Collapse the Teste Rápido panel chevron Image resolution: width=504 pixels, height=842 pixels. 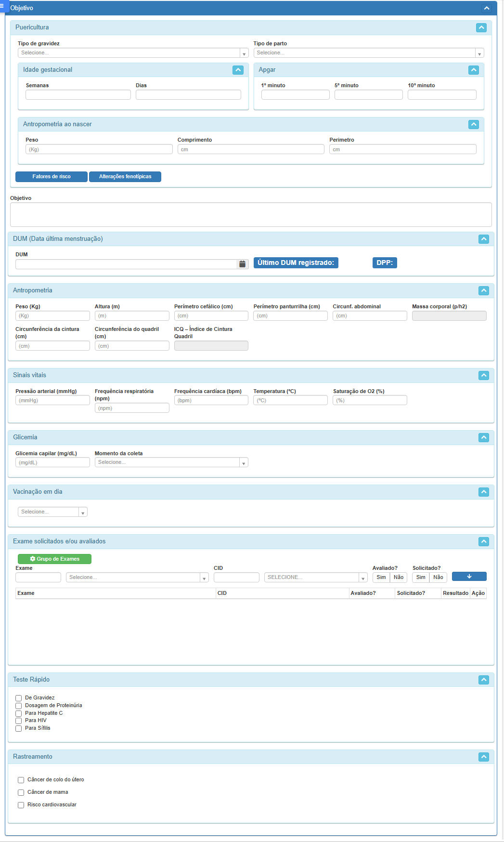click(483, 680)
